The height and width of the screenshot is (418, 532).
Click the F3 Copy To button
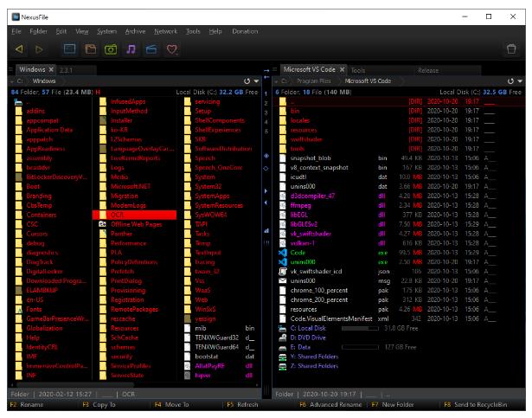click(99, 405)
